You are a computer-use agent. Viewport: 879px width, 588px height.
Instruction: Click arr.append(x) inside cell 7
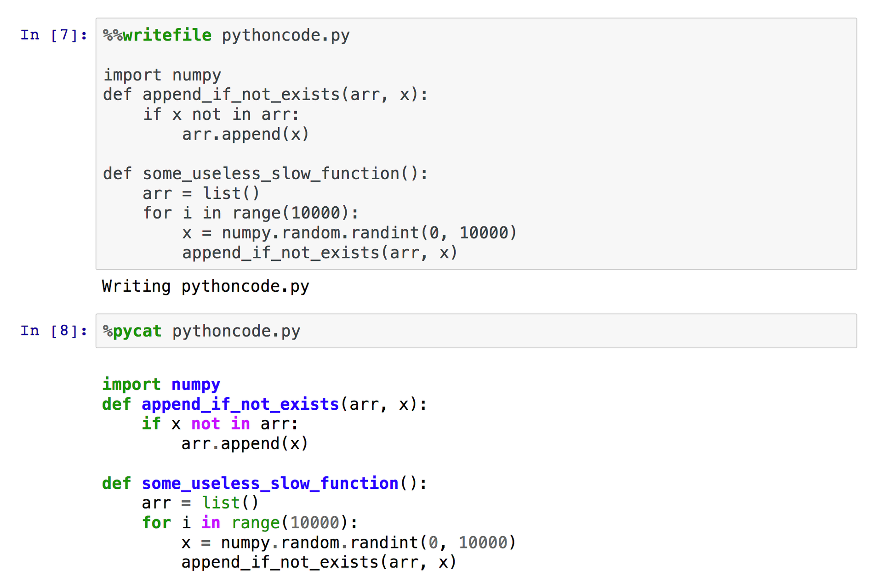(x=245, y=134)
